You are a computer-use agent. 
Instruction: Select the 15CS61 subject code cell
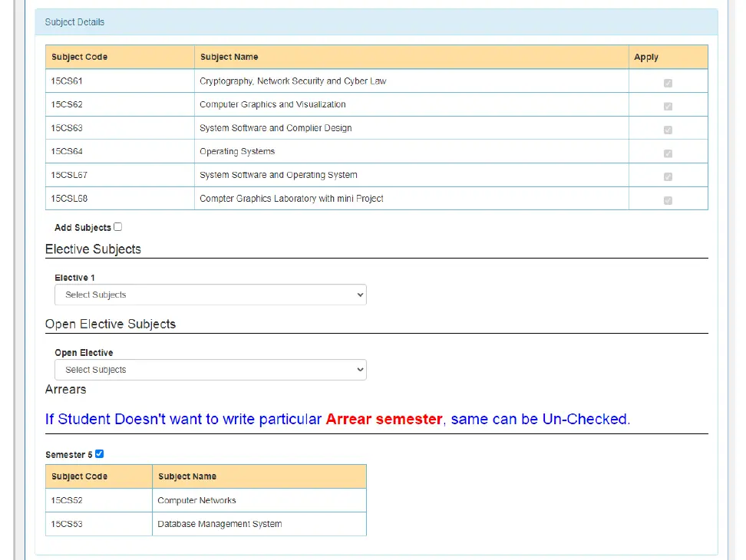coord(120,81)
